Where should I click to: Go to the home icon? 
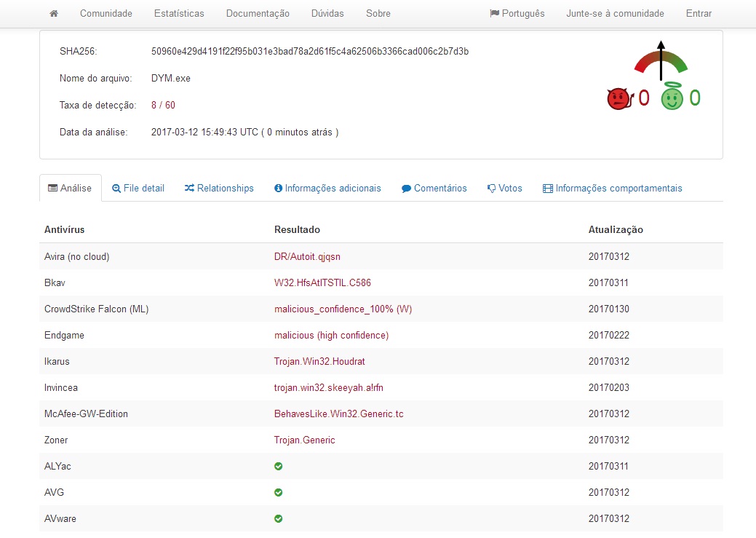(x=54, y=14)
